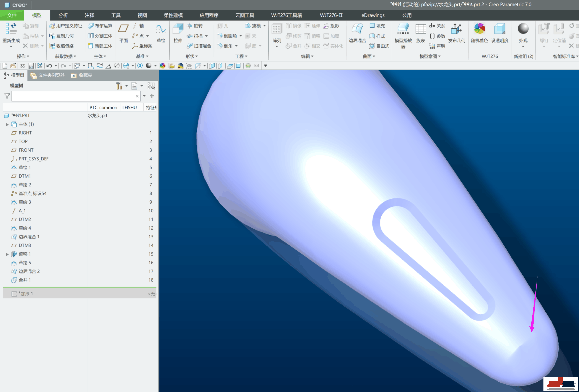This screenshot has height=392, width=579.
Task: Select Swept Blend (扫描混合) tool
Action: click(x=199, y=46)
